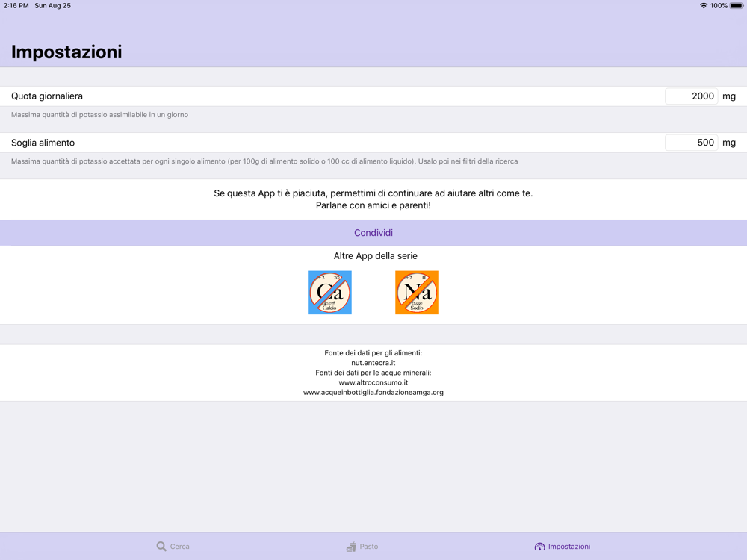Tap 'Fonte dei dati per gli alimenti' text
The image size is (747, 560).
coord(373,353)
